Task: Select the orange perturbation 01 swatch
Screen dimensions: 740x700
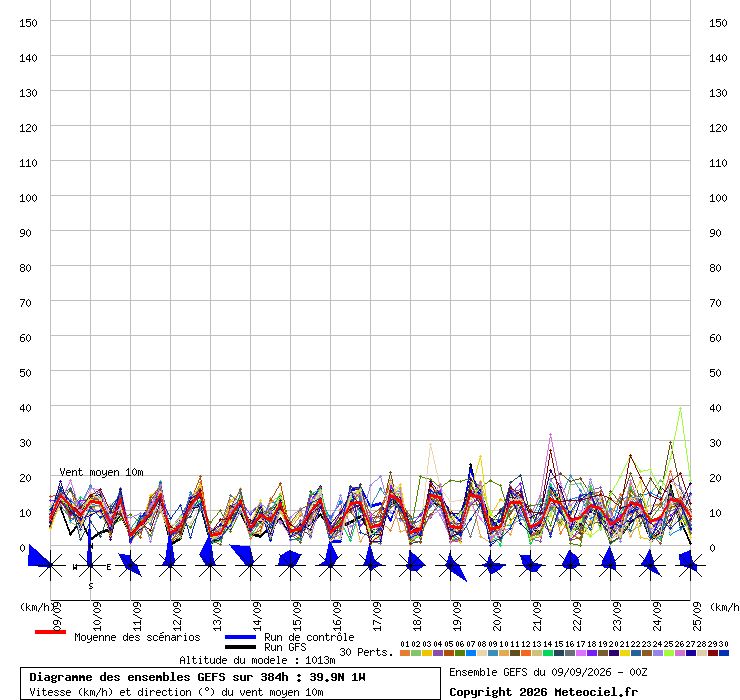Action: (x=404, y=653)
